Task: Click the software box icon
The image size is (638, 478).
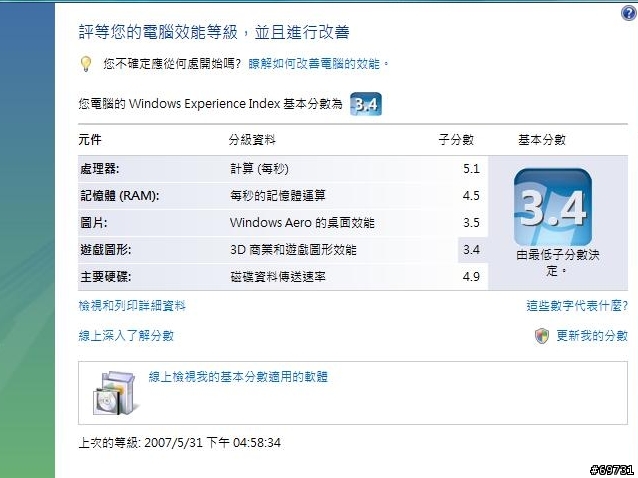Action: [115, 393]
